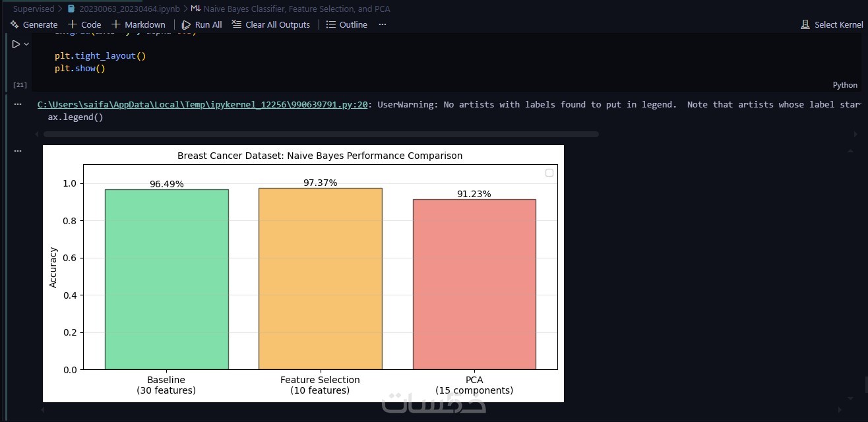Open the notebook Outline
This screenshot has height=422, width=868.
[347, 24]
